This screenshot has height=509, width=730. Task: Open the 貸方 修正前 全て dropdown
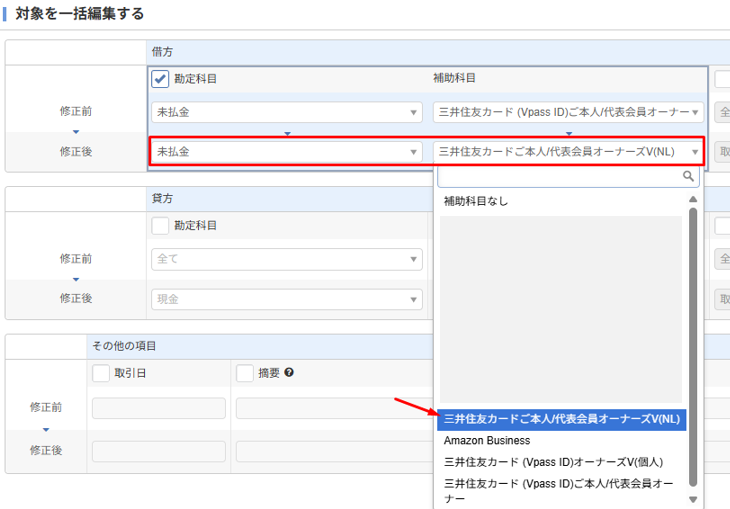(x=286, y=259)
